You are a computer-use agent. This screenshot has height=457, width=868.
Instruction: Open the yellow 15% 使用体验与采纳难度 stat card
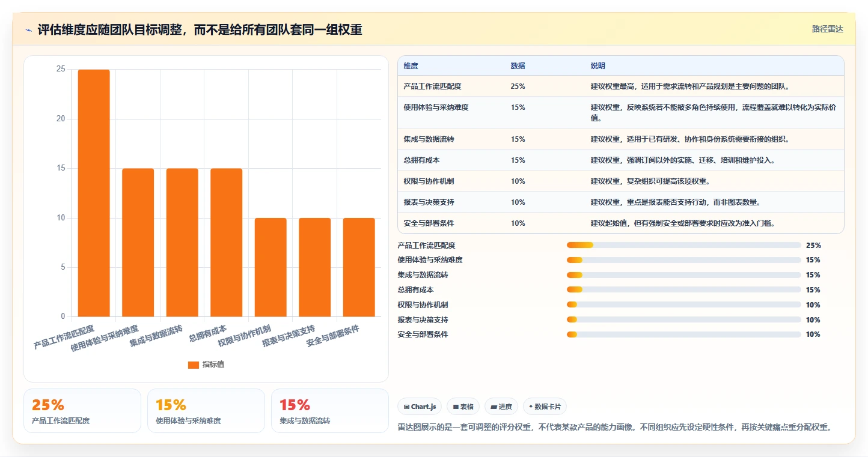pos(206,411)
